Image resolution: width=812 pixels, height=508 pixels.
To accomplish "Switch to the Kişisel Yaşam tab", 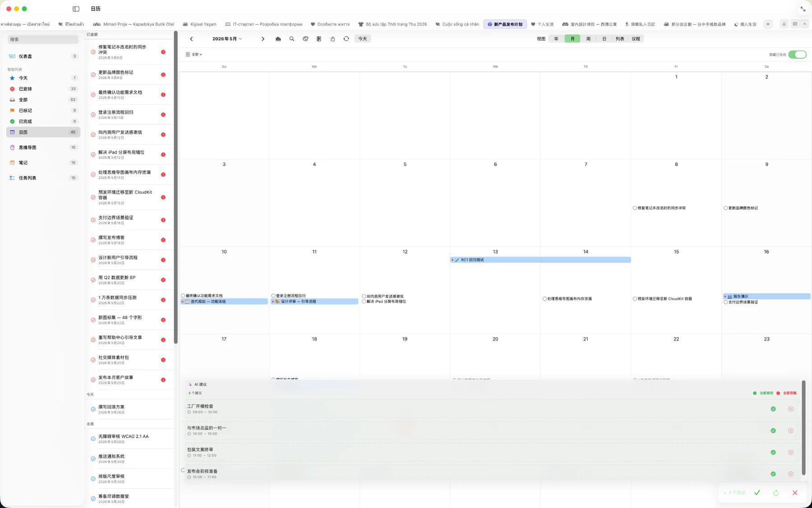I will [x=199, y=24].
